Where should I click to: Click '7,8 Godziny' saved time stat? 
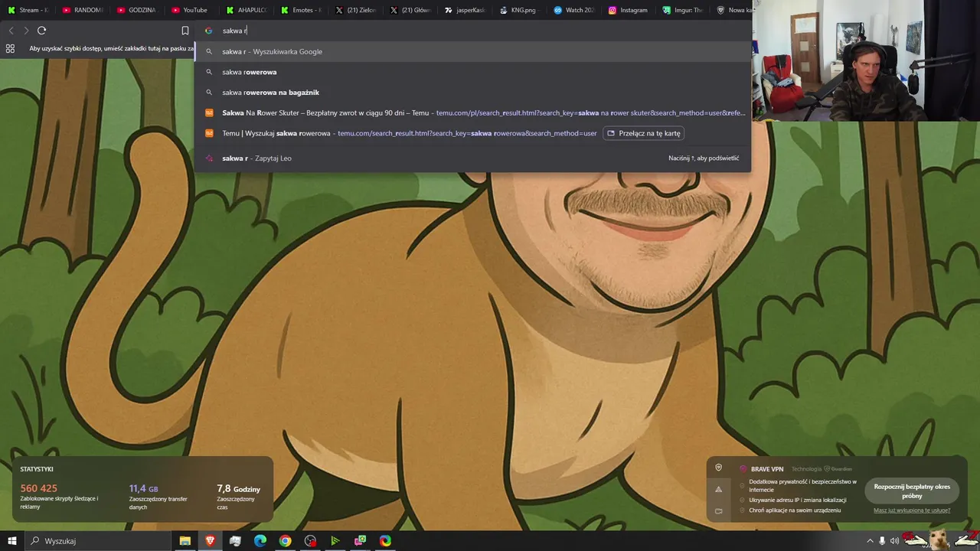click(239, 488)
